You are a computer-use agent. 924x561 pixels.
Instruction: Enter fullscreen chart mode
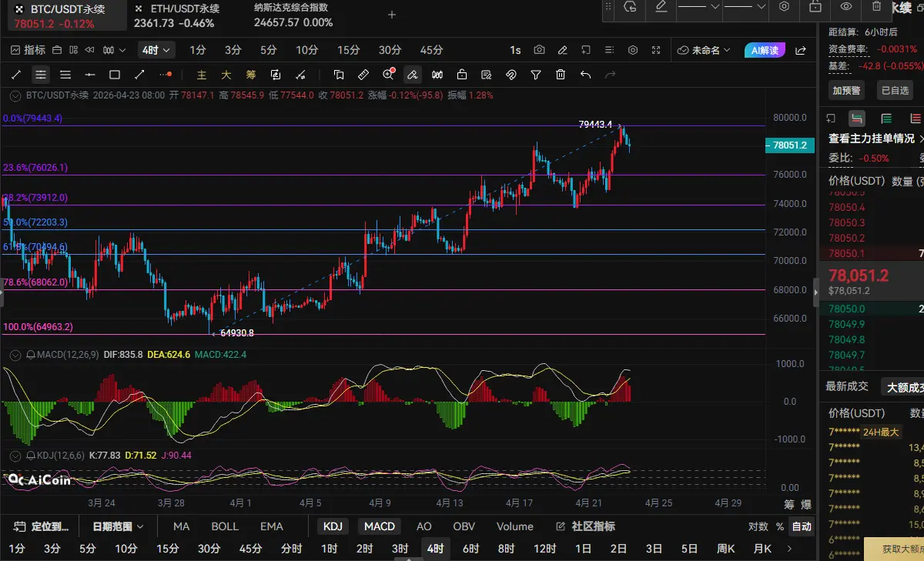click(656, 50)
